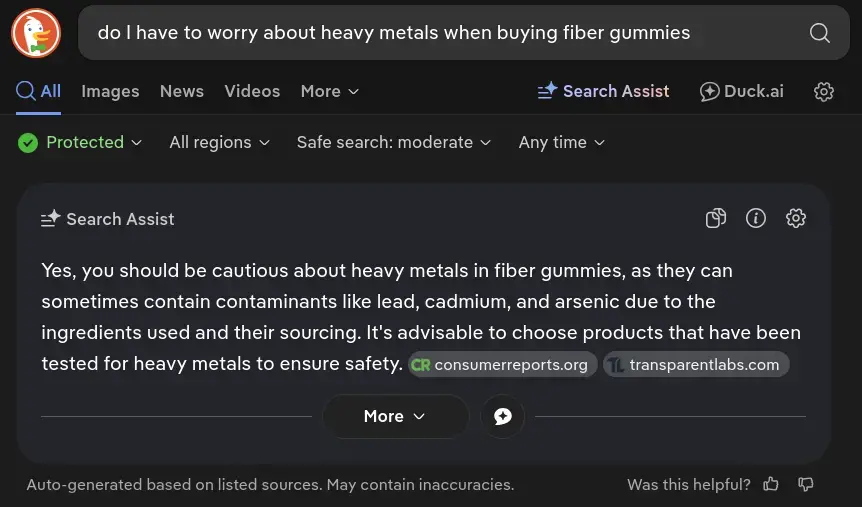This screenshot has height=507, width=862.
Task: Open All regions dropdown
Action: 219,142
